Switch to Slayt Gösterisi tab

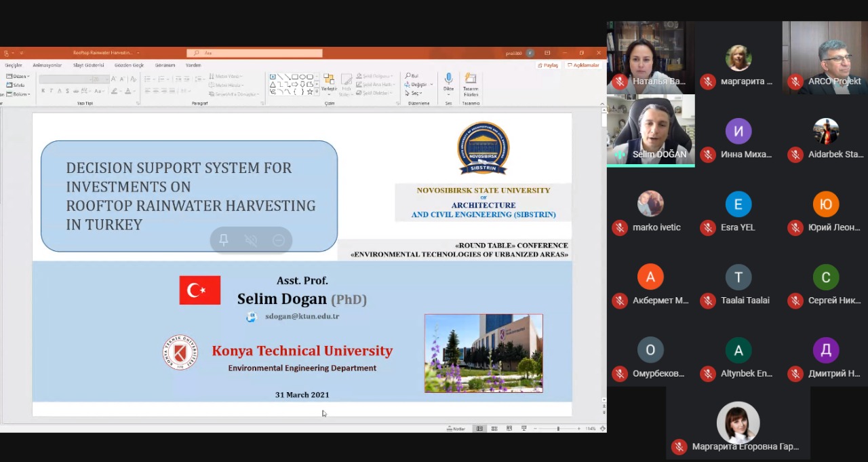[88, 65]
